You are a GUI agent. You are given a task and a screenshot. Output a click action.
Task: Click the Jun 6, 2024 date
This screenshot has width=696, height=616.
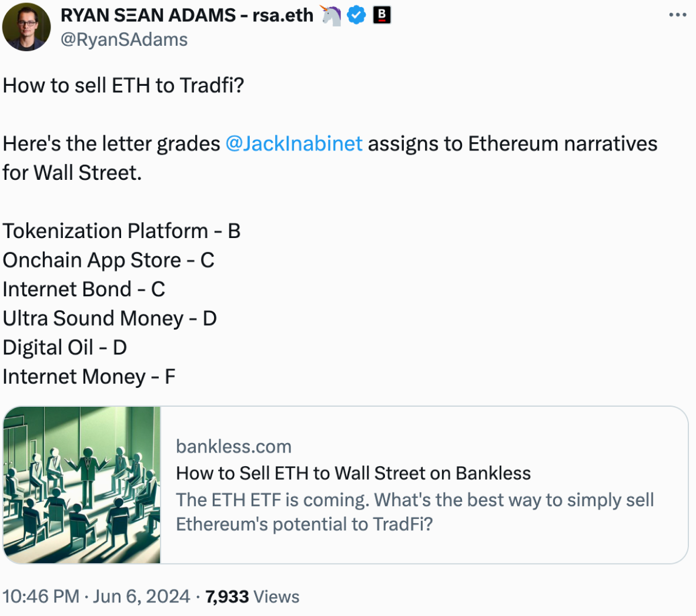pos(141,597)
